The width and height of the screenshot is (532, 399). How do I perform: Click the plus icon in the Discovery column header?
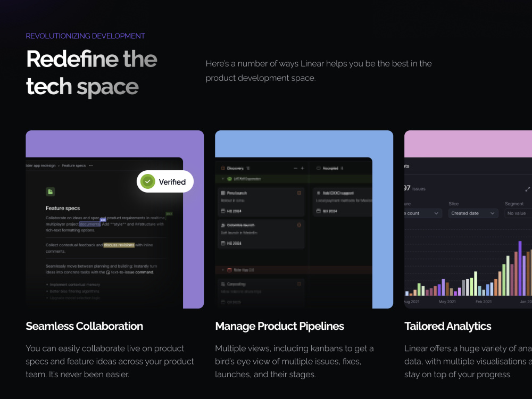[303, 168]
